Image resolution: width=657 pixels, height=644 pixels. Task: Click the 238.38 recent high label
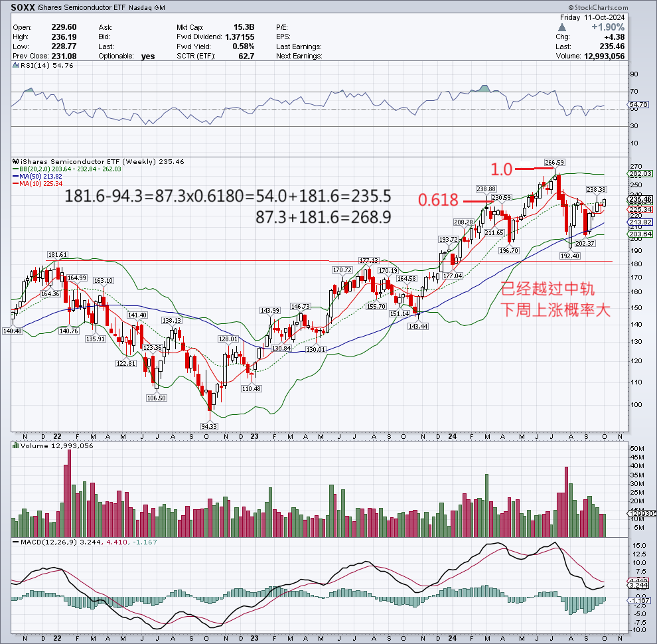pos(596,190)
